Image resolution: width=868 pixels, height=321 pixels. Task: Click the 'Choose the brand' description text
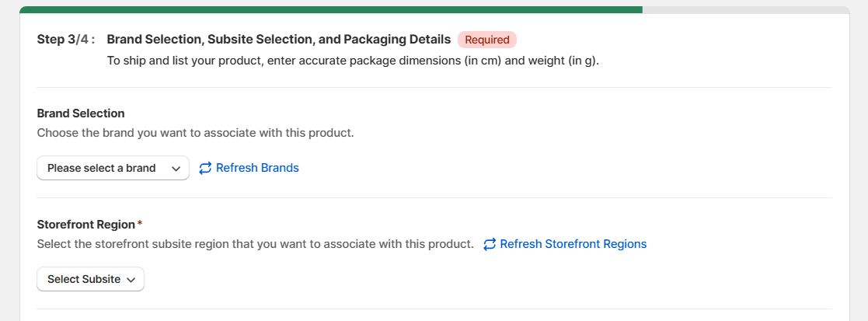[x=195, y=134]
